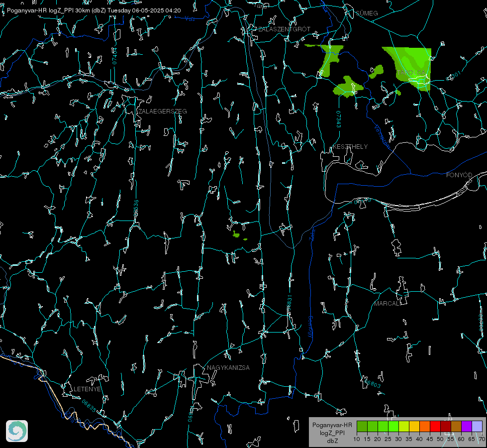Image resolution: width=487 pixels, height=448 pixels.
Task: Click road number label 06301
Action: click(x=454, y=76)
